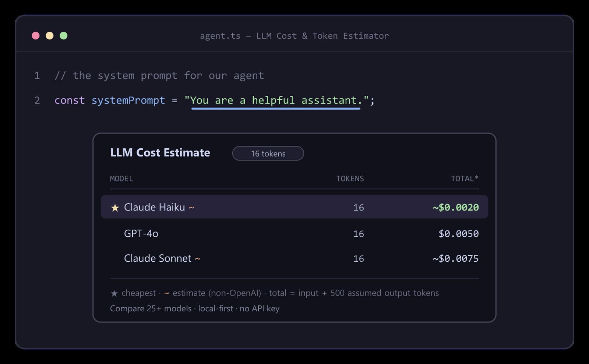The image size is (589, 364).
Task: Click the red close window dot
Action: 36,36
